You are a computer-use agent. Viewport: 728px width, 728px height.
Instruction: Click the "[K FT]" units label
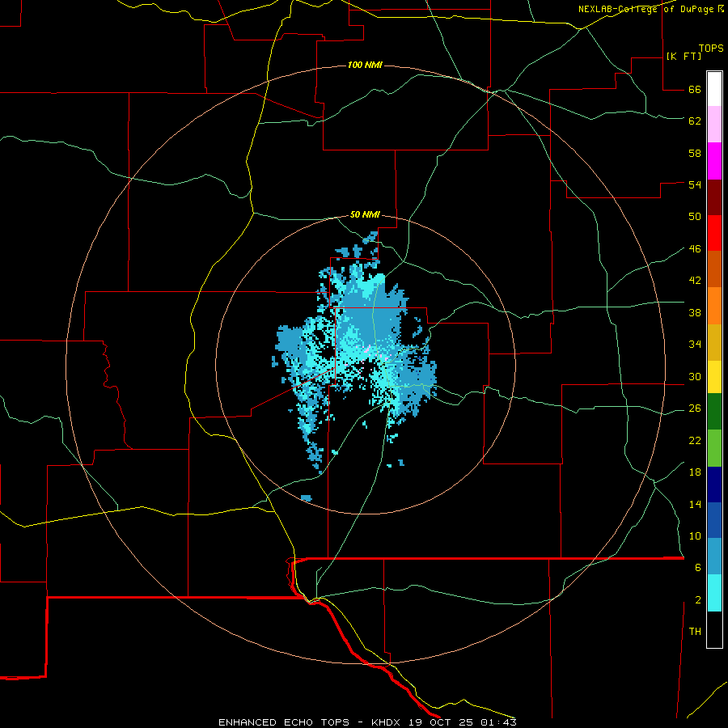(x=684, y=56)
